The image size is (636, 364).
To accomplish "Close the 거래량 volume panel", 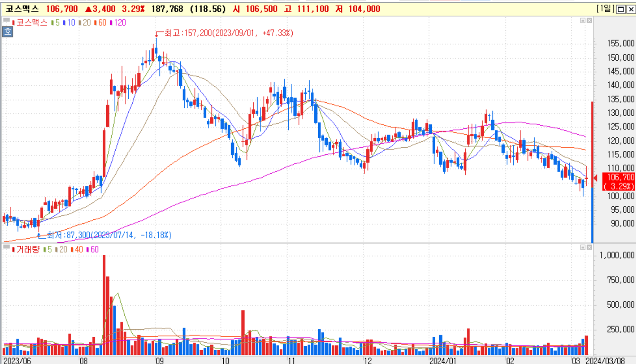I will click(x=589, y=247).
